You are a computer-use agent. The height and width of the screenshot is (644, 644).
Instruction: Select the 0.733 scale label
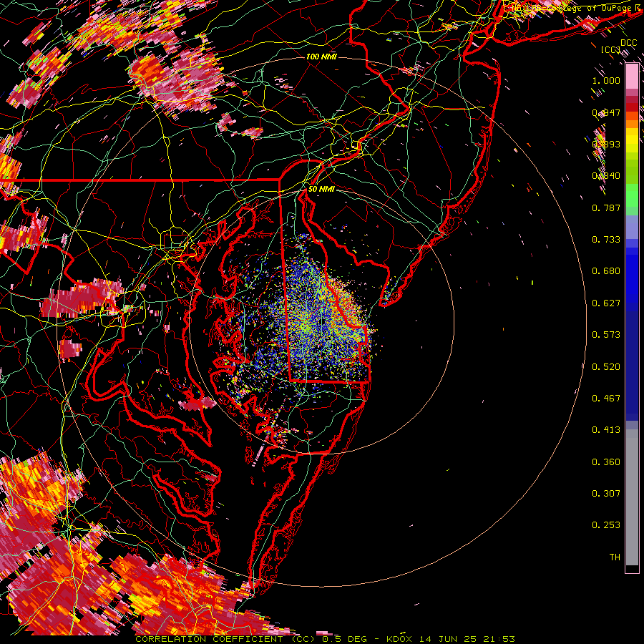(x=606, y=240)
